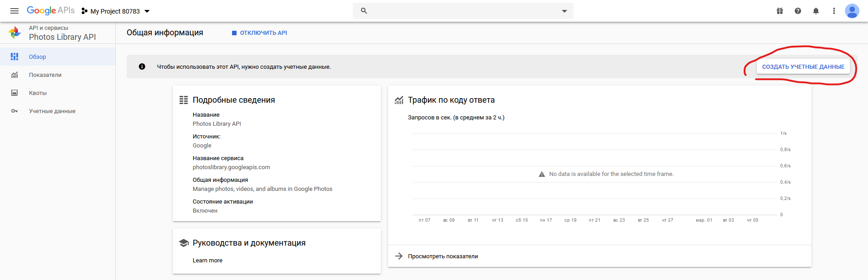This screenshot has height=280, width=868.
Task: Click the blue stop square beside ОТКЛЮЧИТЬ API
Action: click(x=234, y=33)
